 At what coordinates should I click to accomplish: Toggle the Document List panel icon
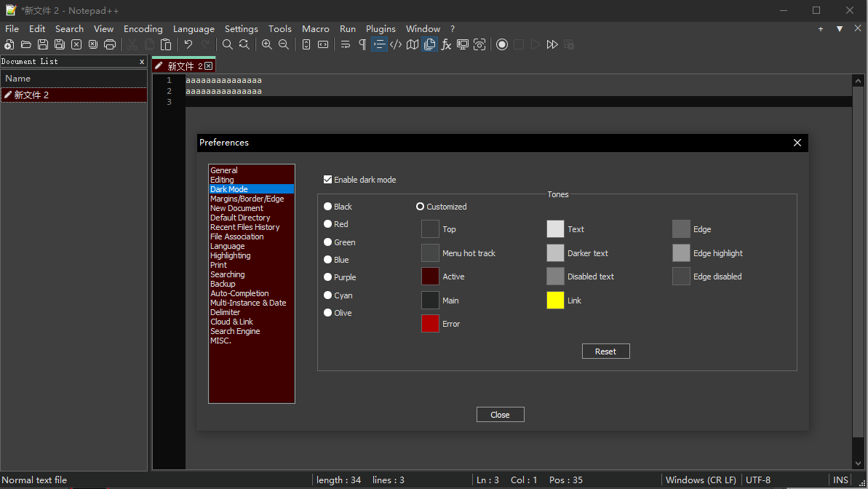429,45
